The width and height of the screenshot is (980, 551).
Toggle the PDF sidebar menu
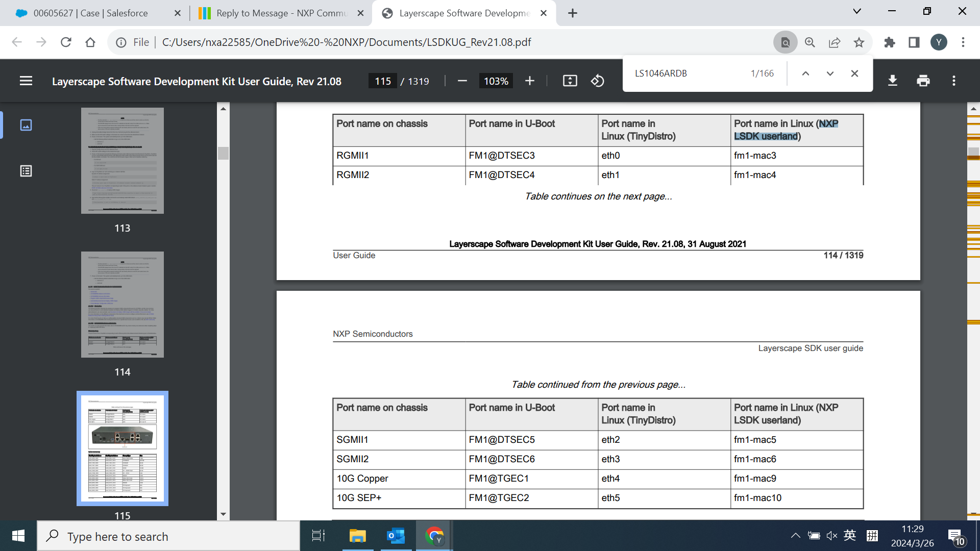point(26,81)
